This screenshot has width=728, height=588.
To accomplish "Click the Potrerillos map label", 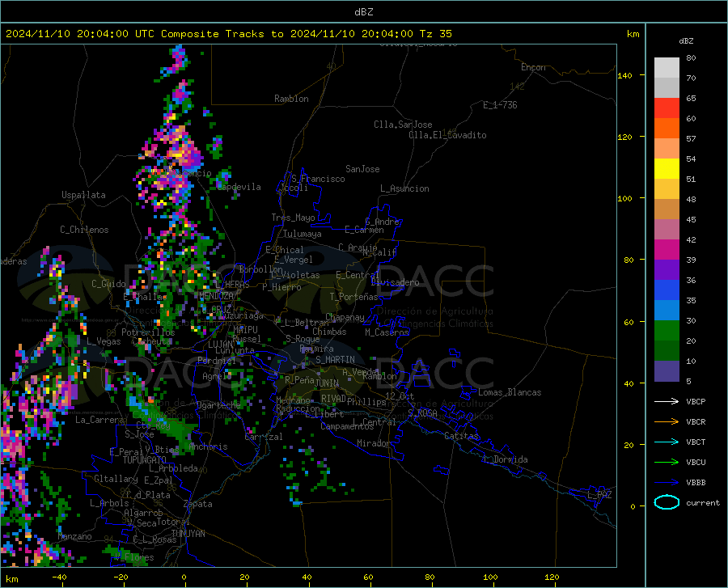I will coord(148,332).
